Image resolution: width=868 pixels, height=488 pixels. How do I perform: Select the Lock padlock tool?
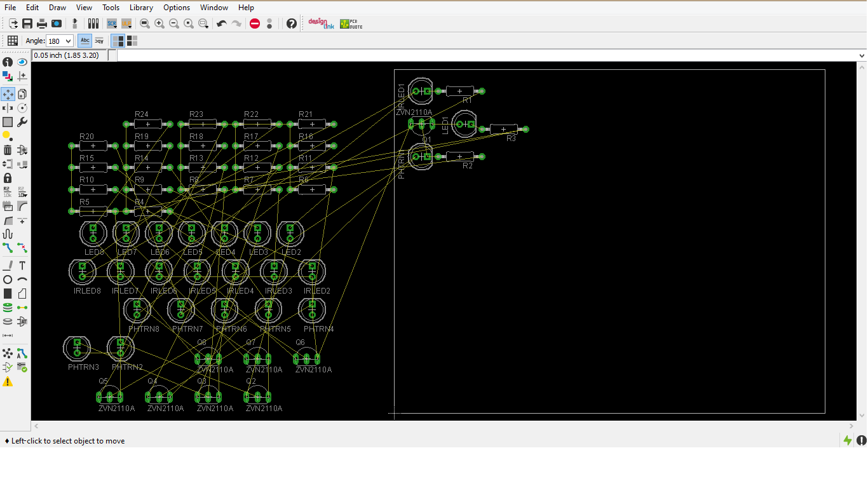point(7,178)
